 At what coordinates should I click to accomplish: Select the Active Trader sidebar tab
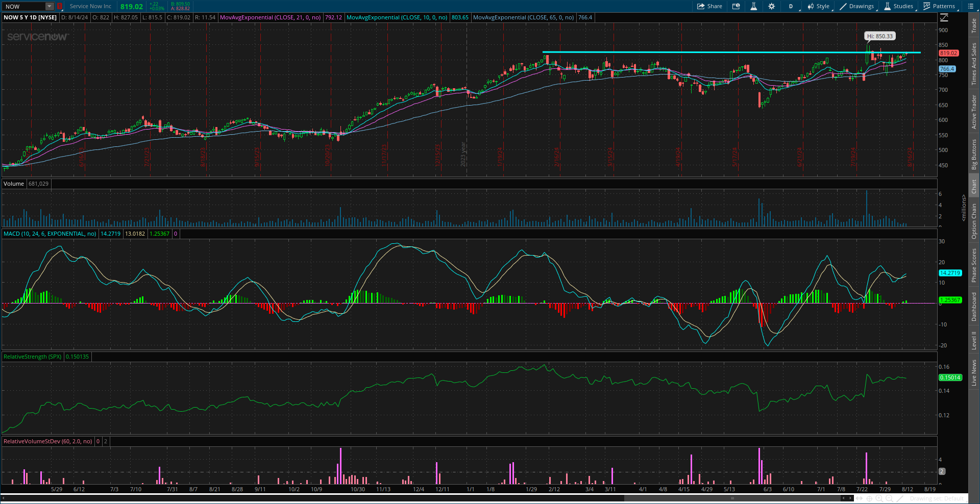point(974,112)
